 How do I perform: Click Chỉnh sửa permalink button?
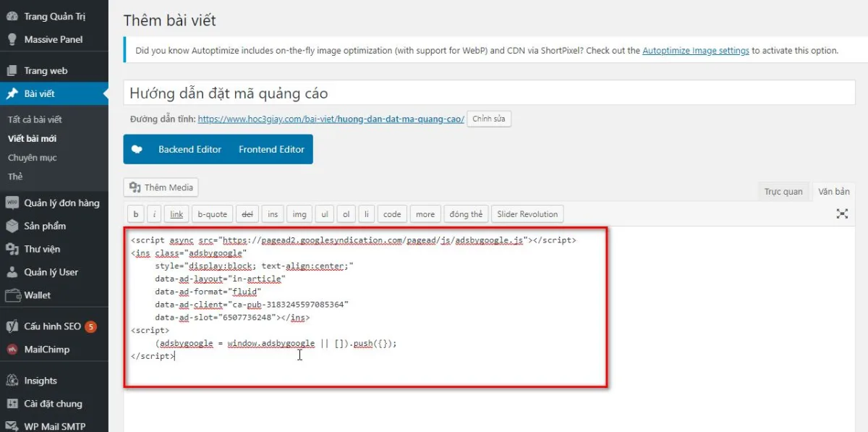point(489,119)
